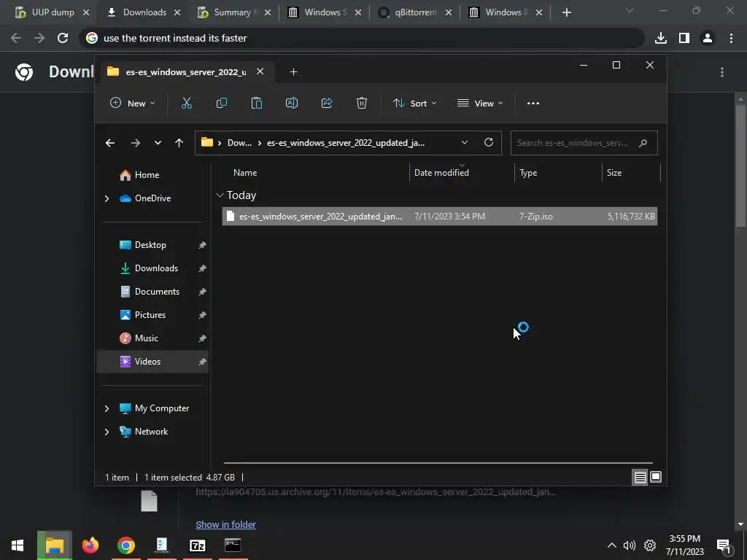Close the Explorer folder tab
This screenshot has width=747, height=560.
tap(260, 71)
